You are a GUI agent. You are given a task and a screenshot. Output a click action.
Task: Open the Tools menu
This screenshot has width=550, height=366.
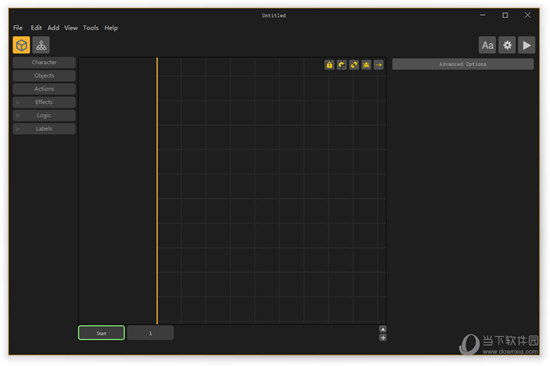coord(90,28)
